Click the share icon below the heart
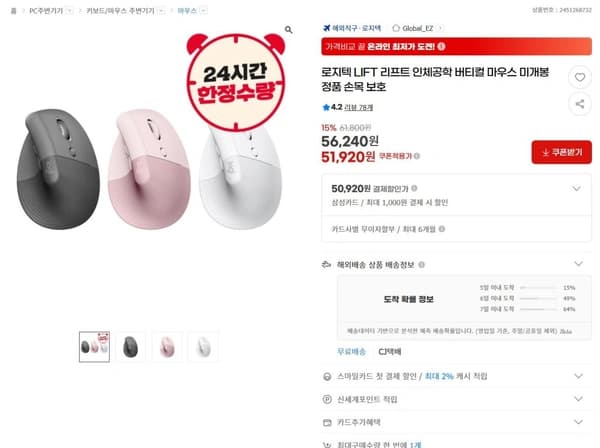Screen dimensions: 600x448 [580, 104]
